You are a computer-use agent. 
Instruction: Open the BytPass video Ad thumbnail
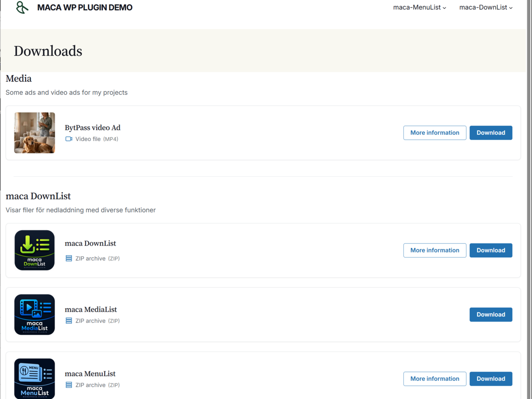click(x=35, y=133)
